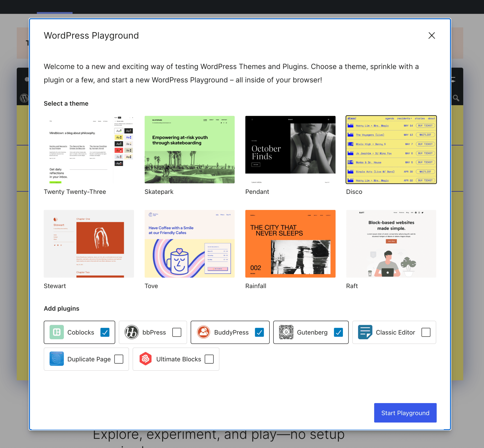Enable the bbPress plugin checkbox
This screenshot has width=484, height=448.
pyautogui.click(x=177, y=332)
